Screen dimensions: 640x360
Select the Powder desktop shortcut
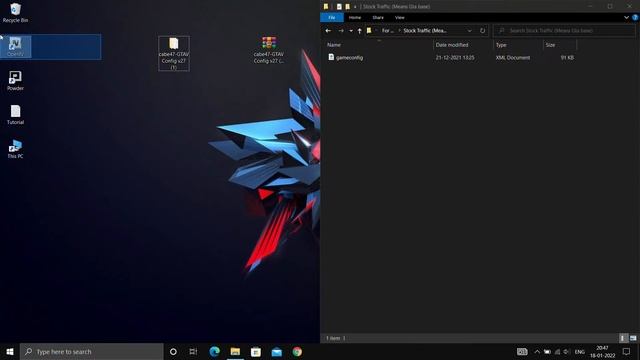coord(15,80)
